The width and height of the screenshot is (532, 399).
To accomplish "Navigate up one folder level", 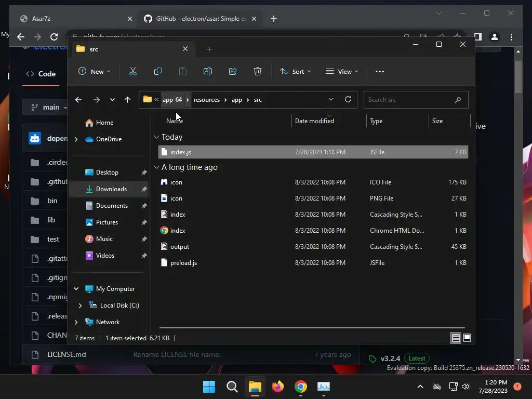I will 127,100.
